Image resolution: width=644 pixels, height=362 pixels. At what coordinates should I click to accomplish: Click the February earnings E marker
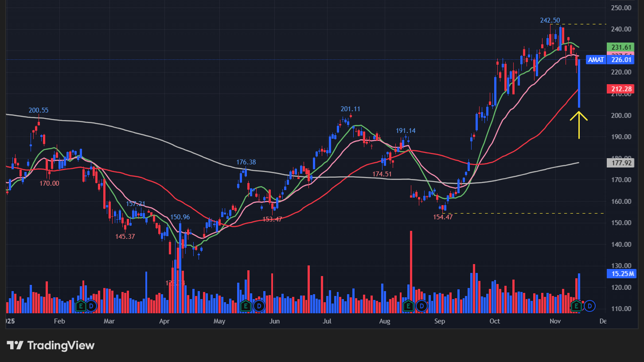coord(81,305)
